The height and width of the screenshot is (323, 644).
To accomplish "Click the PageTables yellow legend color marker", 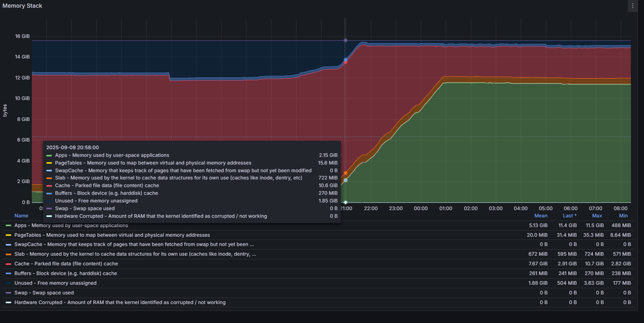I will click(8, 235).
